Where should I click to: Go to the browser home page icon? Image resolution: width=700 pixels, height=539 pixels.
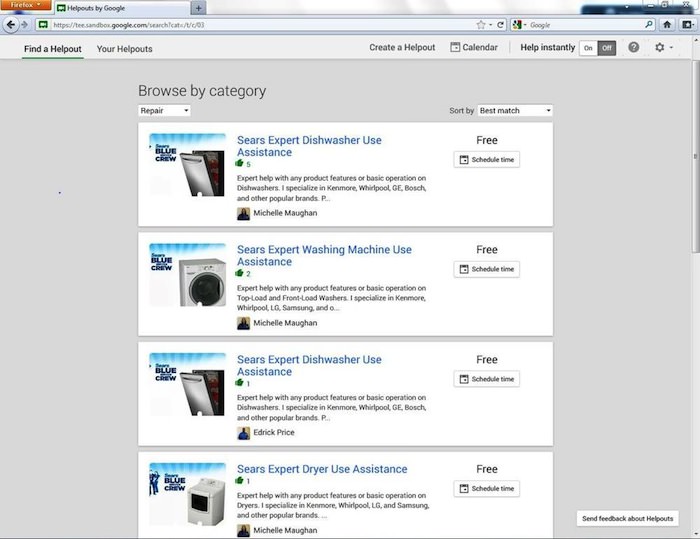(x=667, y=24)
